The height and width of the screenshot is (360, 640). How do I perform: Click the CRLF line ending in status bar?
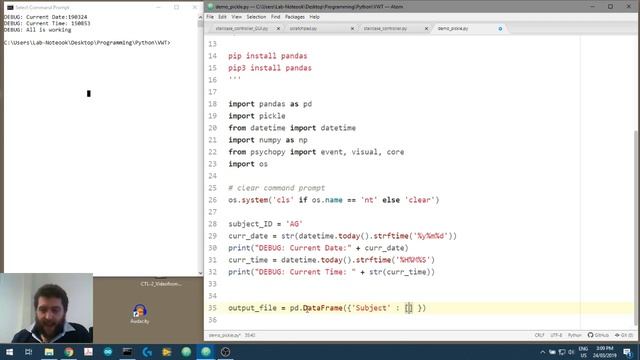539,335
